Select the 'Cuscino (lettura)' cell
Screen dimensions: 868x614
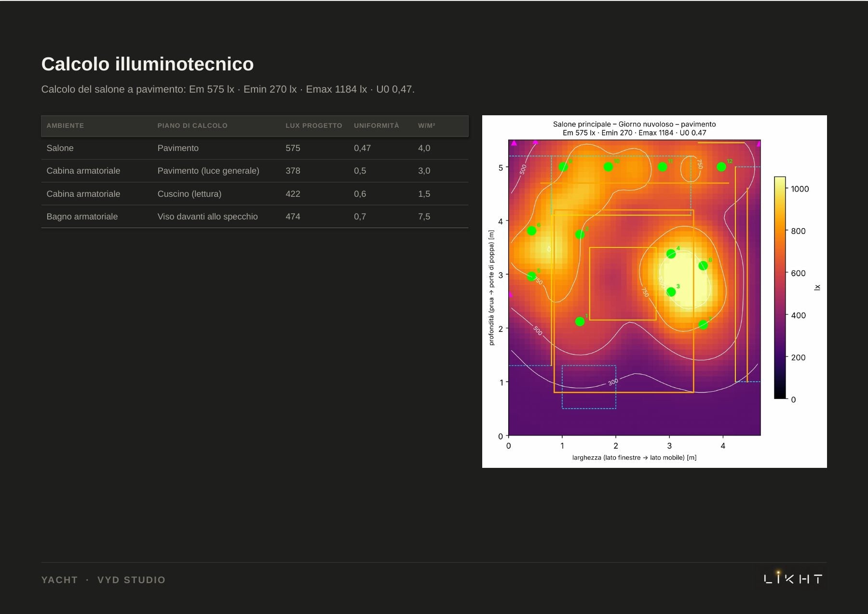coord(190,194)
